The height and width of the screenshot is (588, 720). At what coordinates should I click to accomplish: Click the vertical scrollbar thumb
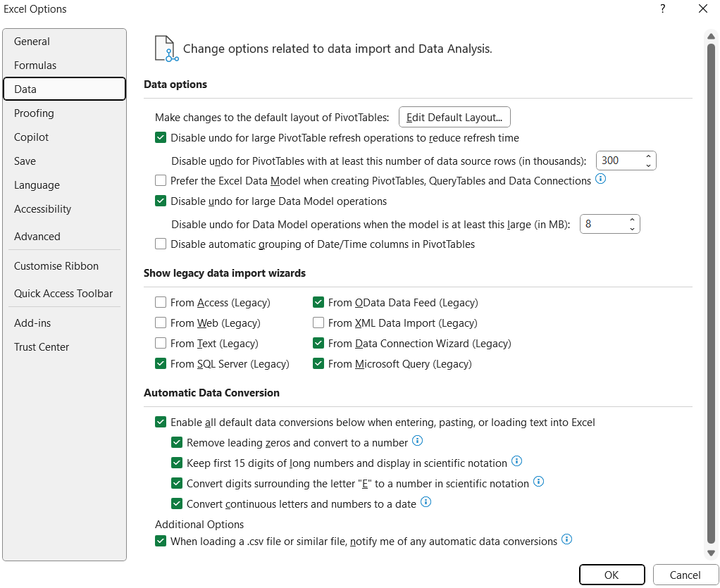point(711,294)
